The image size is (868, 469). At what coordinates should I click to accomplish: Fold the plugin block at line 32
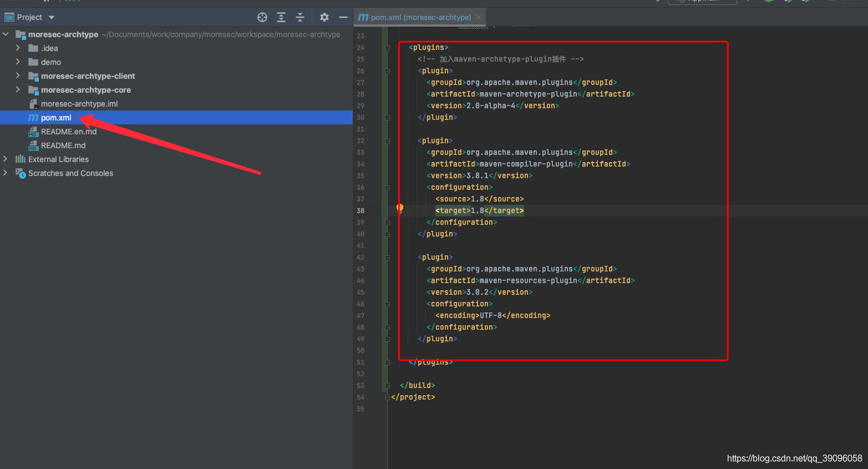pyautogui.click(x=387, y=141)
